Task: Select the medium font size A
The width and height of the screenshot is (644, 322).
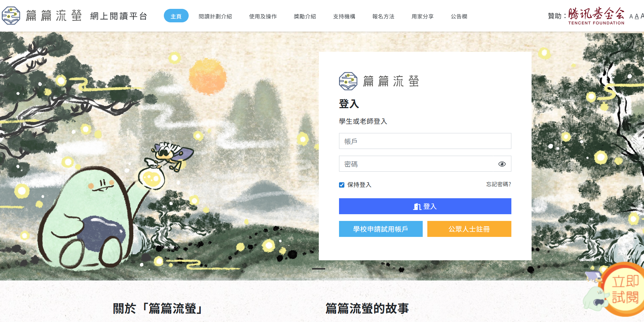Action: click(637, 16)
